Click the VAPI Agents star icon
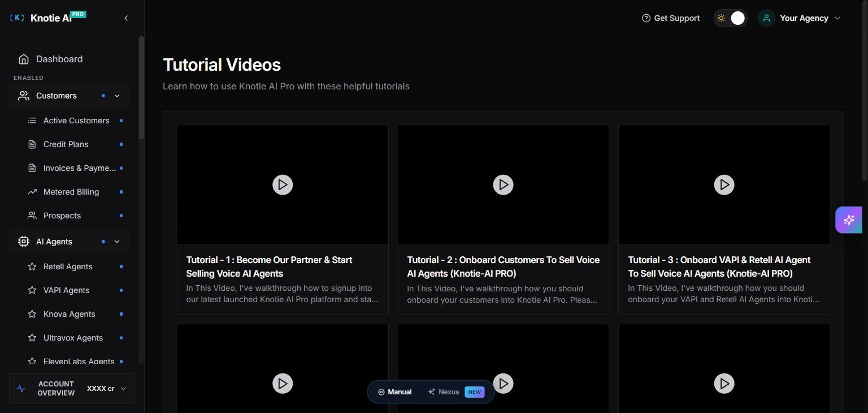This screenshot has width=868, height=413. pyautogui.click(x=32, y=290)
